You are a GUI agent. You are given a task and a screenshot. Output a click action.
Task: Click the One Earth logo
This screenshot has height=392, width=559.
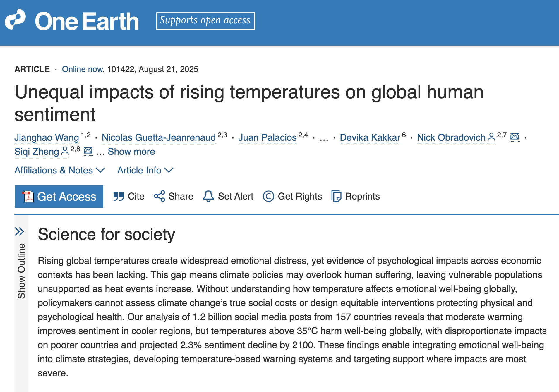pos(71,20)
